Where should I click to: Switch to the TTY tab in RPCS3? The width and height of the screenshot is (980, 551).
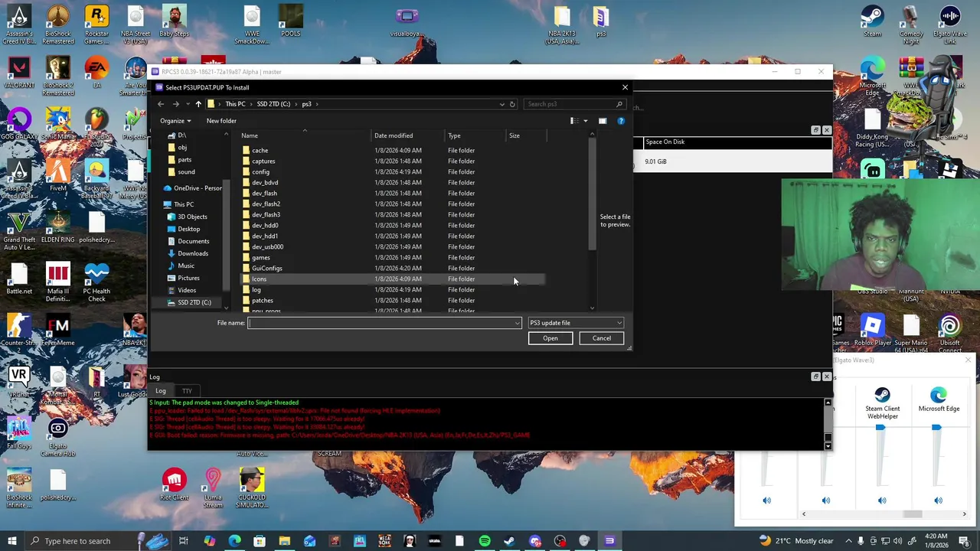tap(187, 391)
